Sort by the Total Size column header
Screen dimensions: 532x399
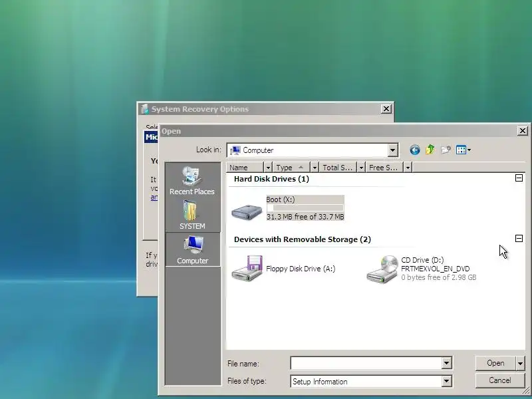pyautogui.click(x=338, y=168)
